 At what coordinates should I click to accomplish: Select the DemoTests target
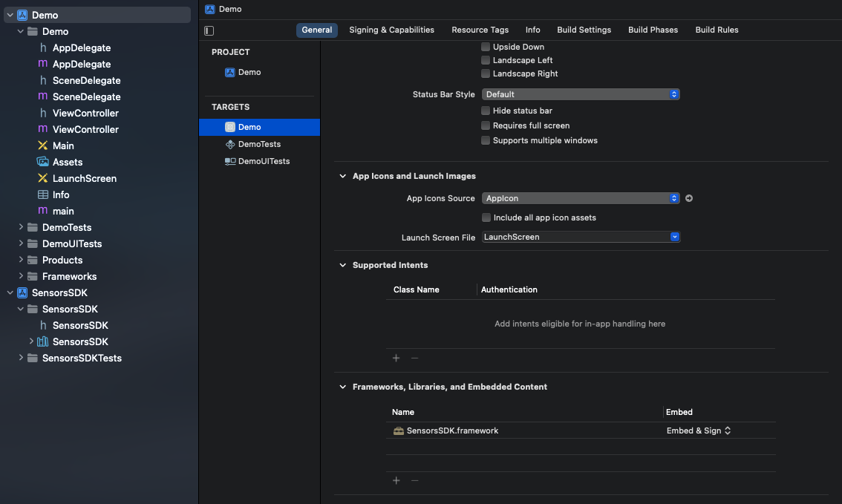tap(259, 145)
